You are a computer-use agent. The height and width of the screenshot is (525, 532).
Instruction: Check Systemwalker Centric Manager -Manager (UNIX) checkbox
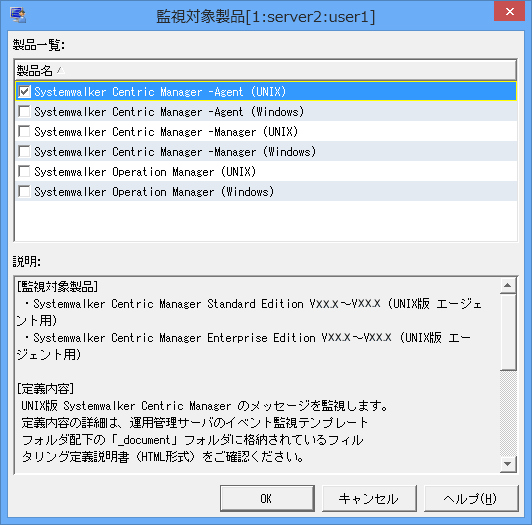click(x=24, y=131)
